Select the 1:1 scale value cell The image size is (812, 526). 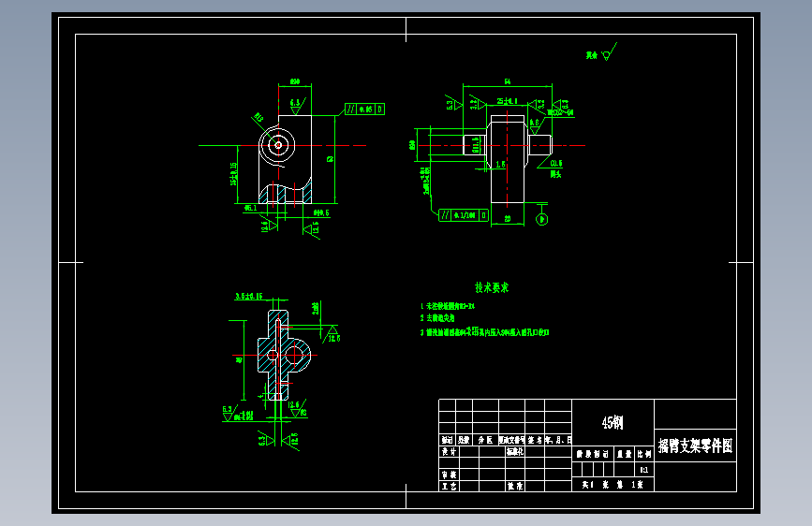(643, 470)
